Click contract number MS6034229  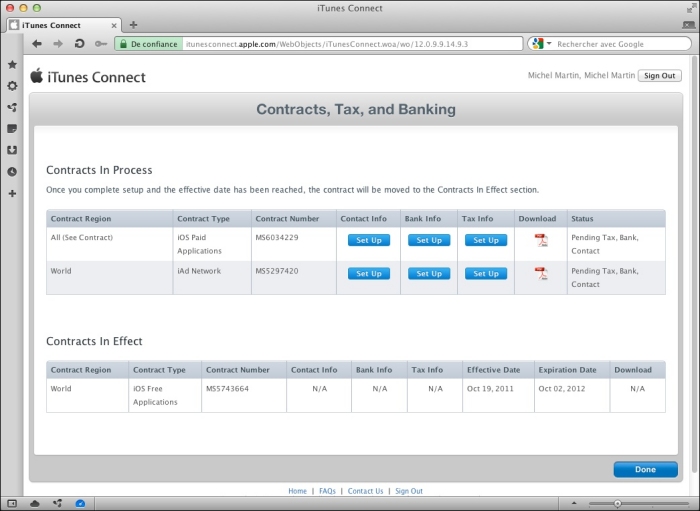pos(277,237)
